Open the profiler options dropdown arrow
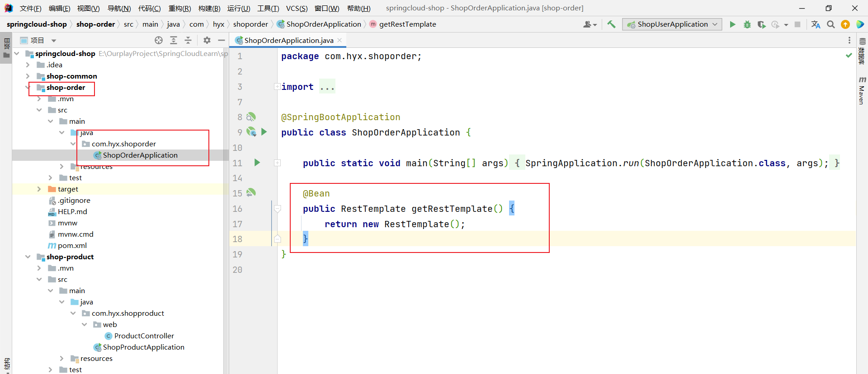This screenshot has height=374, width=868. [786, 25]
